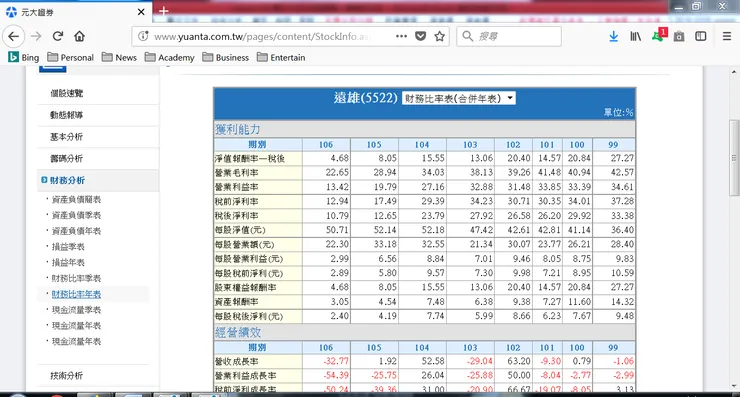Open a new tab with plus icon
Viewport: 740px width, 397px height.
point(164,11)
